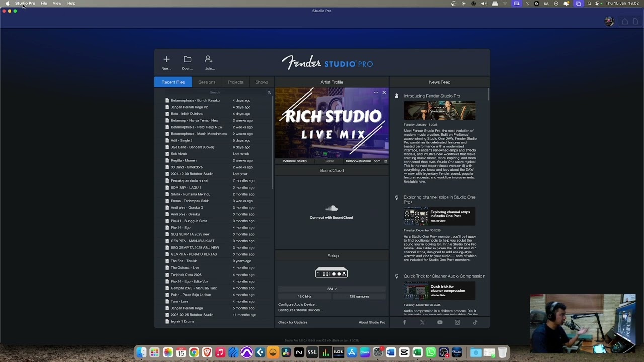Open DaVinci Resolve from the Dock
The image size is (644, 362).
tap(286, 353)
